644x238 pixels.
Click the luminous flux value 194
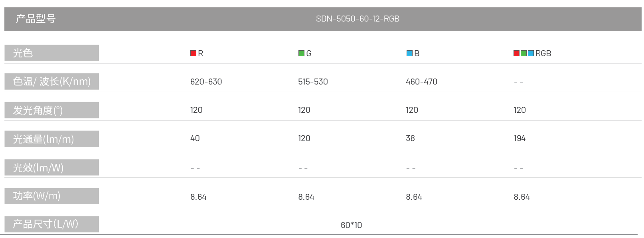[x=520, y=138]
